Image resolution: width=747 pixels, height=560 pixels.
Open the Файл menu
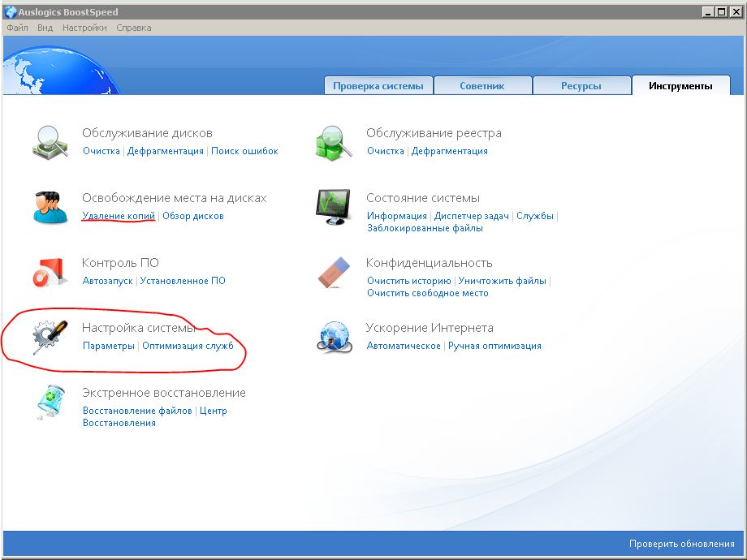(x=17, y=28)
